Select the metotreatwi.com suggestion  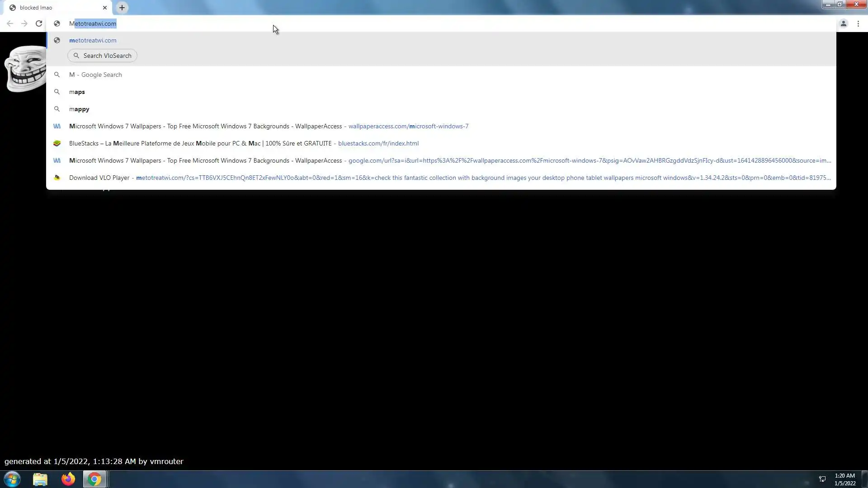pyautogui.click(x=93, y=40)
